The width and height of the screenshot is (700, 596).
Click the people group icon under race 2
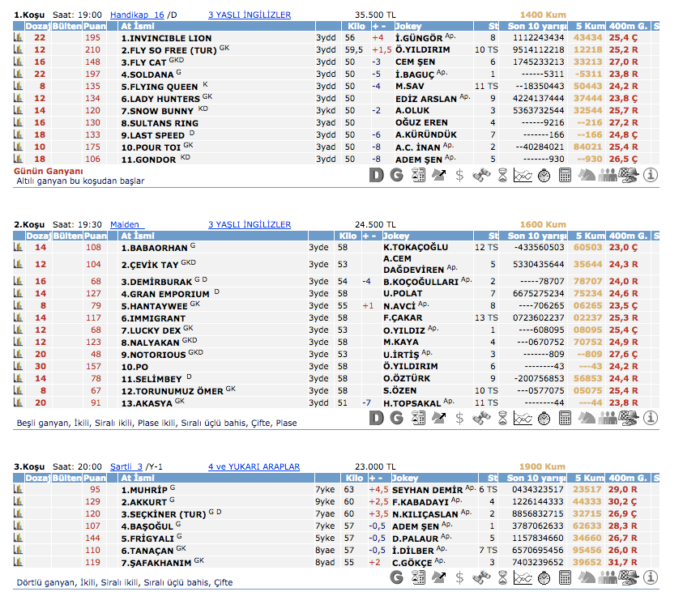[608, 418]
